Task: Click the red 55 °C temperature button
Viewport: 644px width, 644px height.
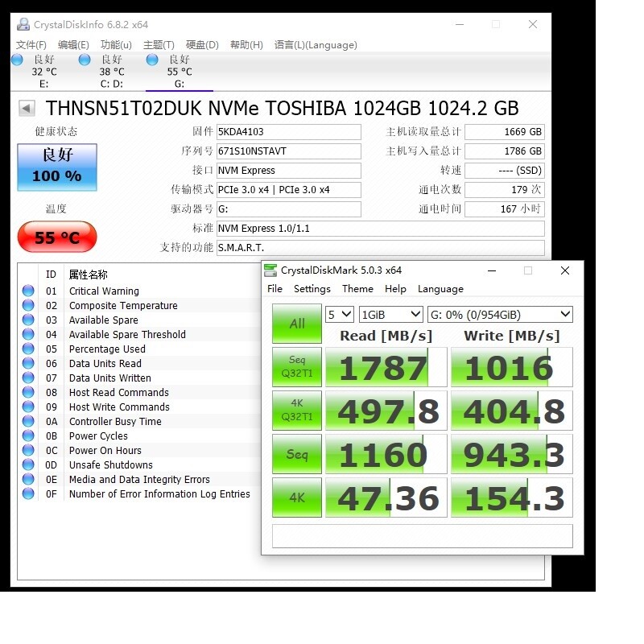Action: pos(57,237)
